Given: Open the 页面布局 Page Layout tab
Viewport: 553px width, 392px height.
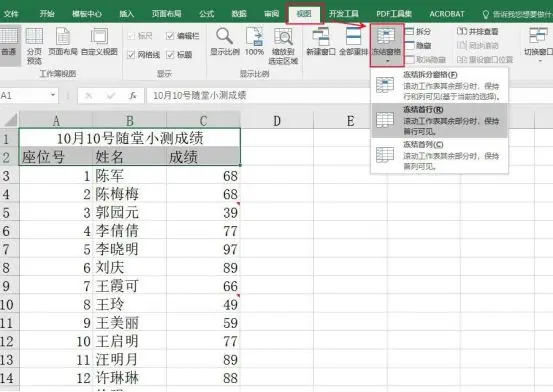Looking at the screenshot, I should (166, 14).
